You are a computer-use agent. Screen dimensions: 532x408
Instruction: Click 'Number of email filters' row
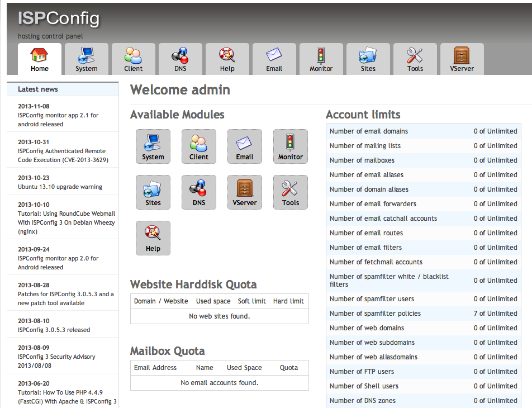[x=424, y=248]
